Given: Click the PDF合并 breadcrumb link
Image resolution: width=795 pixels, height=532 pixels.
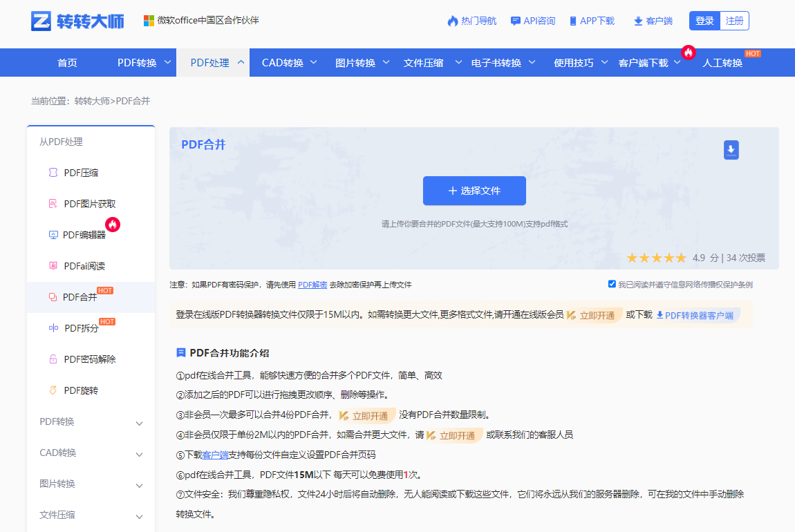Looking at the screenshot, I should click(134, 100).
